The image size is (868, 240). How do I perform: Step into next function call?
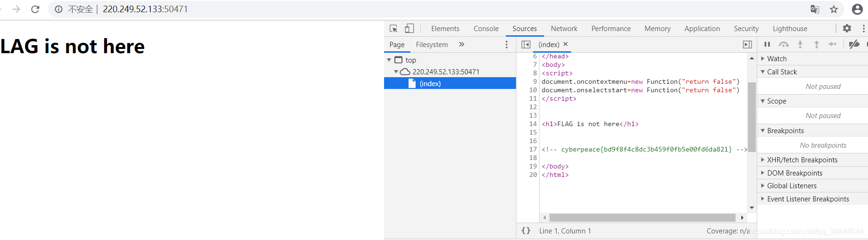pos(800,44)
